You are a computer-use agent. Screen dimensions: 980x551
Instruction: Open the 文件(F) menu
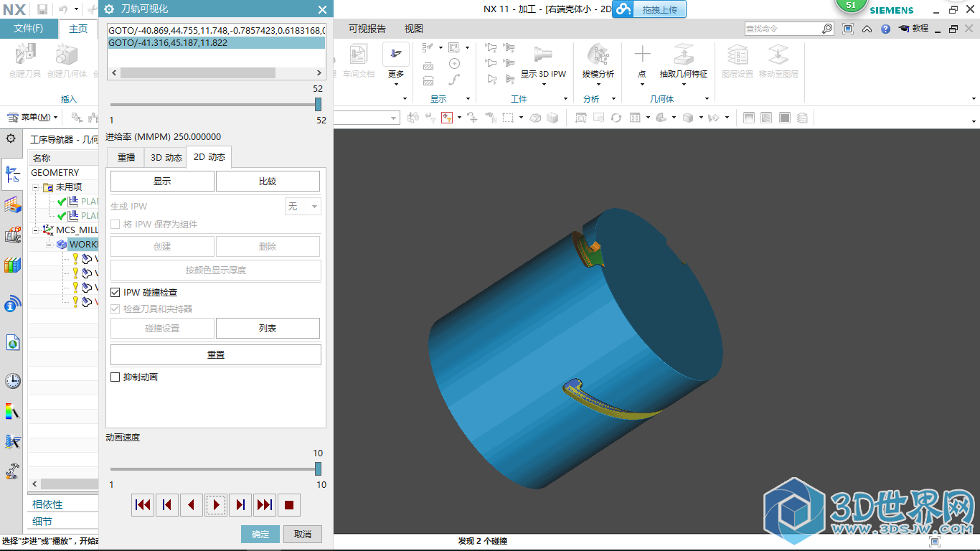click(29, 29)
